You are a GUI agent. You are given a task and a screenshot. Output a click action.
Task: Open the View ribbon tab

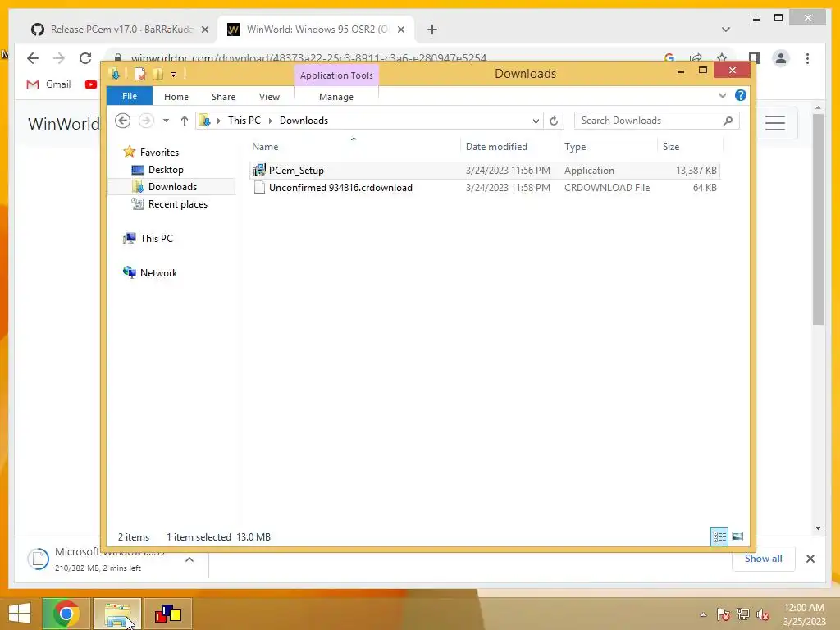point(269,97)
